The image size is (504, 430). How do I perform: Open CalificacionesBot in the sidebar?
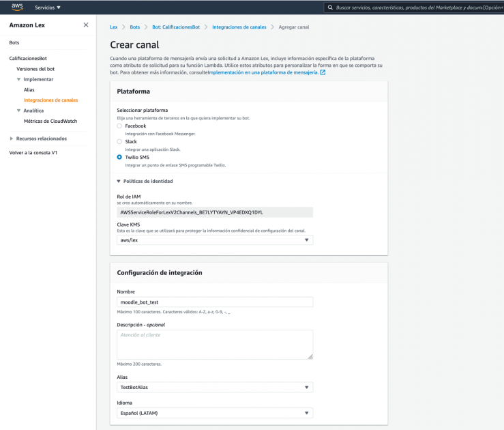click(x=28, y=58)
